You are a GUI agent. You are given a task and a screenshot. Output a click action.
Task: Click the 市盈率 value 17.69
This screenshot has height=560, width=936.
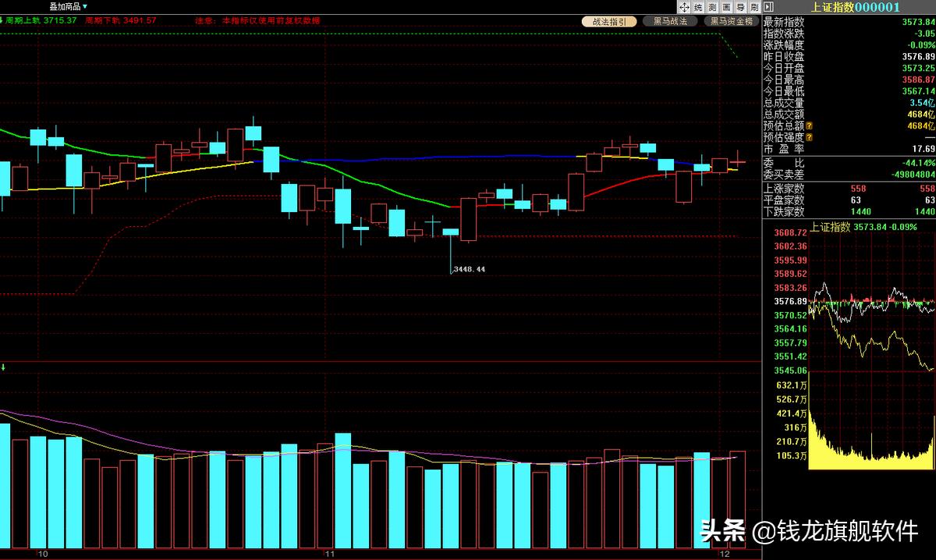tap(924, 148)
